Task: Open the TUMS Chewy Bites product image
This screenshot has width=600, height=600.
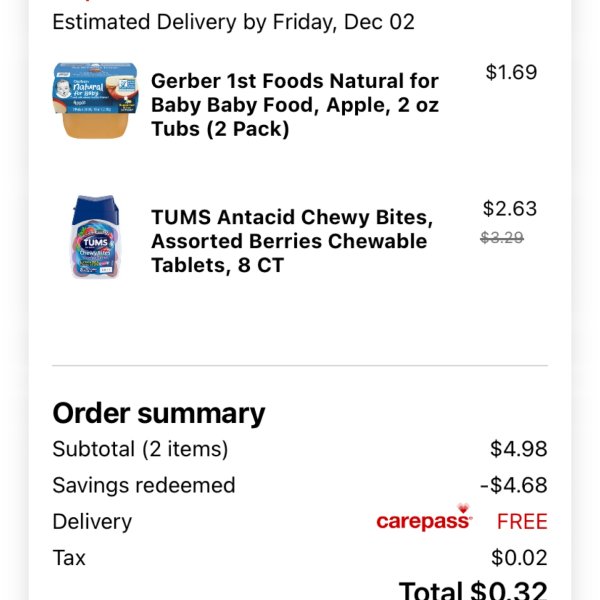Action: click(96, 237)
